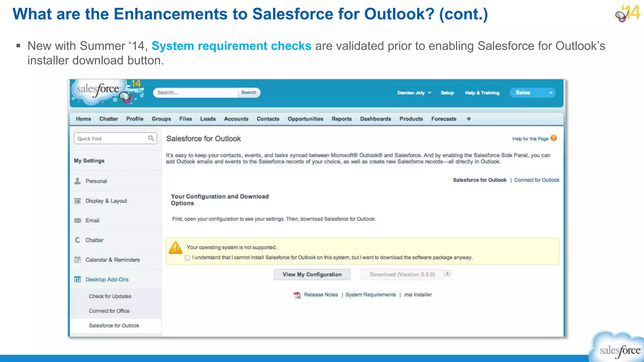Click the Personal settings person icon
The height and width of the screenshot is (362, 644).
pos(77,181)
